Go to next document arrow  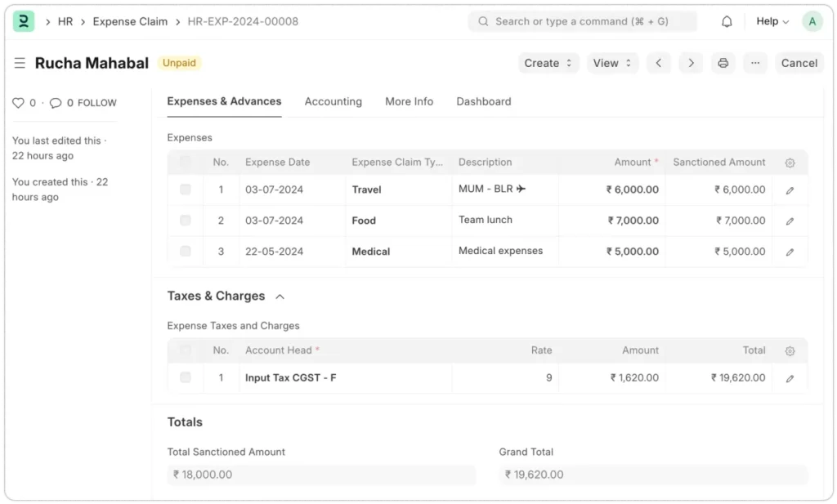coord(691,63)
